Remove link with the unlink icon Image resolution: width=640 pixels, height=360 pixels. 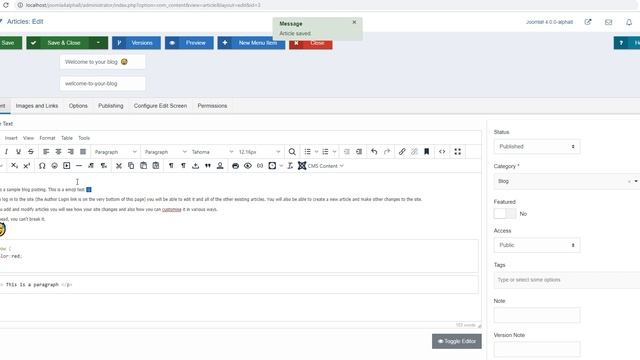pos(414,152)
